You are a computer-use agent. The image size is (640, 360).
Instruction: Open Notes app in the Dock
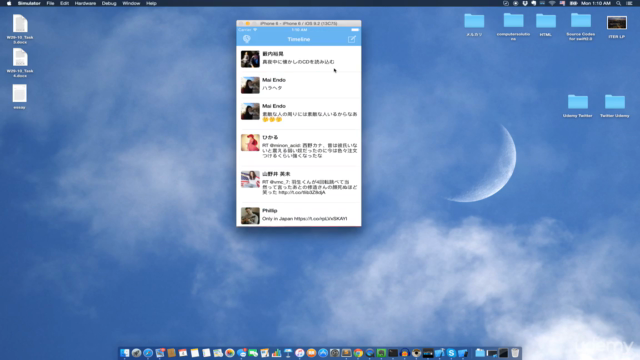(195, 353)
